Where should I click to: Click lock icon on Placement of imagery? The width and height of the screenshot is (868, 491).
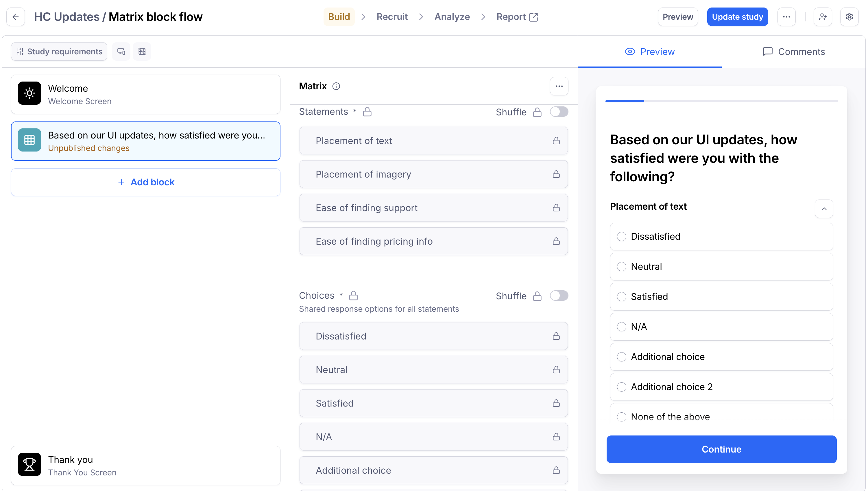pos(556,174)
